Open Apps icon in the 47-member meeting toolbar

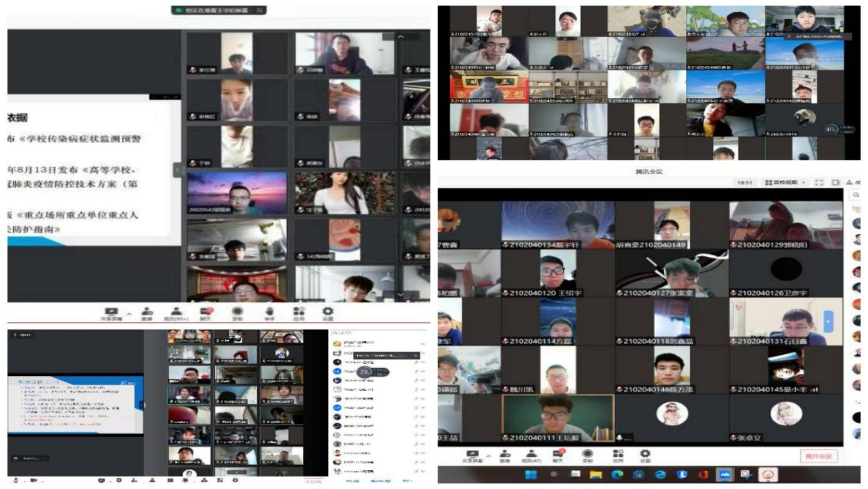(616, 456)
